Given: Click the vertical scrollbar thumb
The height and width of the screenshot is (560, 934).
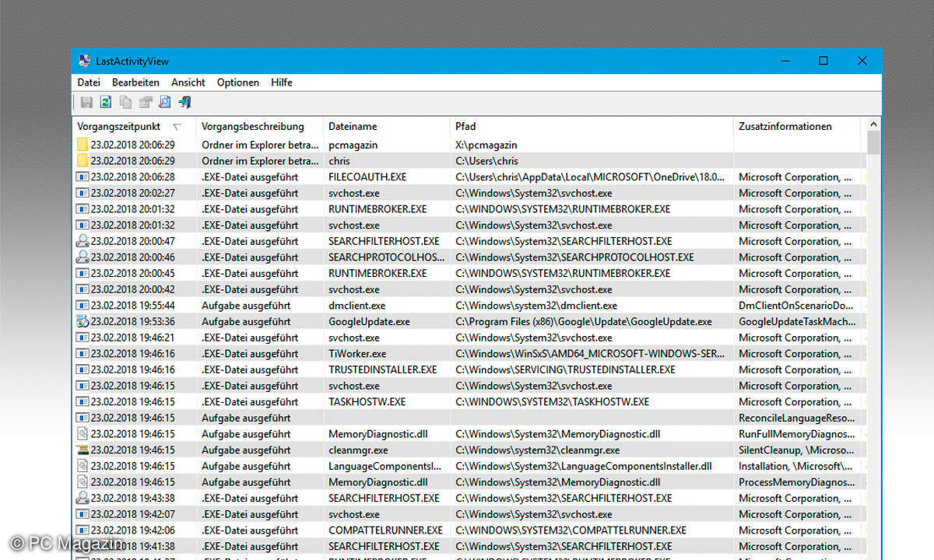Looking at the screenshot, I should 873,142.
